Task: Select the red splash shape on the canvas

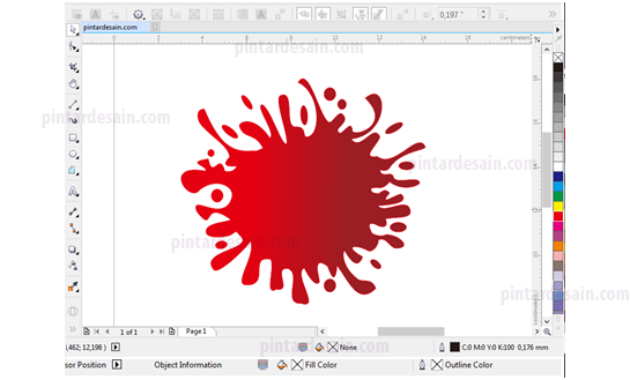Action: (303, 193)
